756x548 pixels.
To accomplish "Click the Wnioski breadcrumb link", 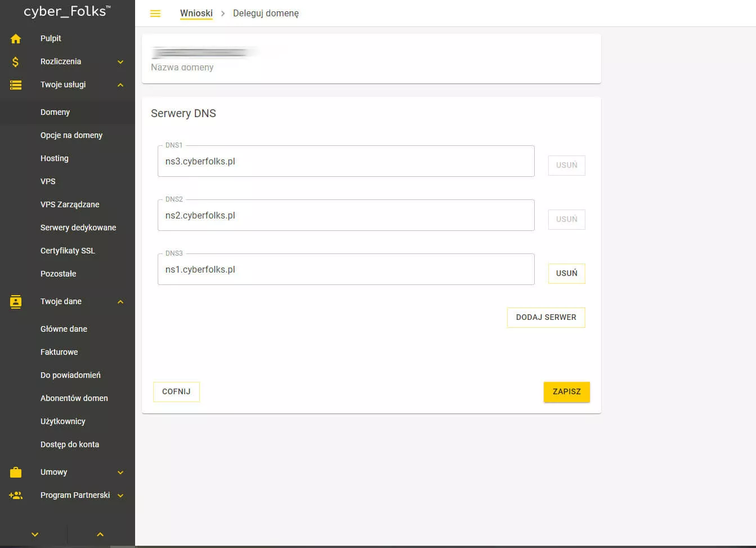I will click(x=196, y=13).
